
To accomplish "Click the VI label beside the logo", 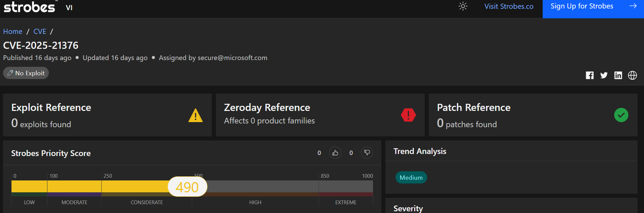I will (x=69, y=8).
